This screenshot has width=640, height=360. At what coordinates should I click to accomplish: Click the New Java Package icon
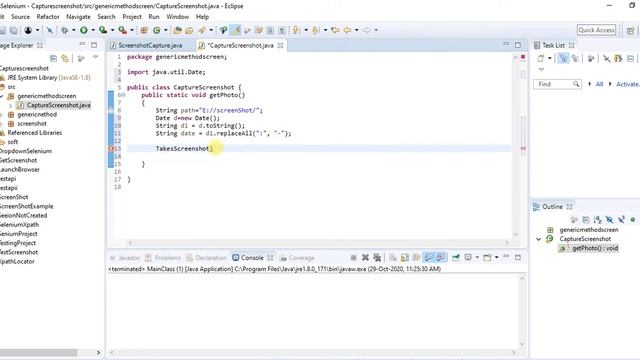coord(144,30)
